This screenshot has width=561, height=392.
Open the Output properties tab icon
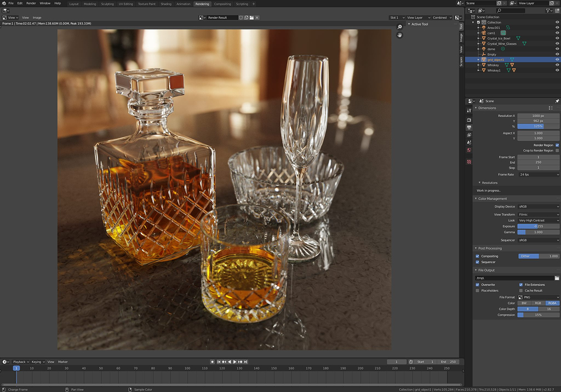(x=469, y=128)
